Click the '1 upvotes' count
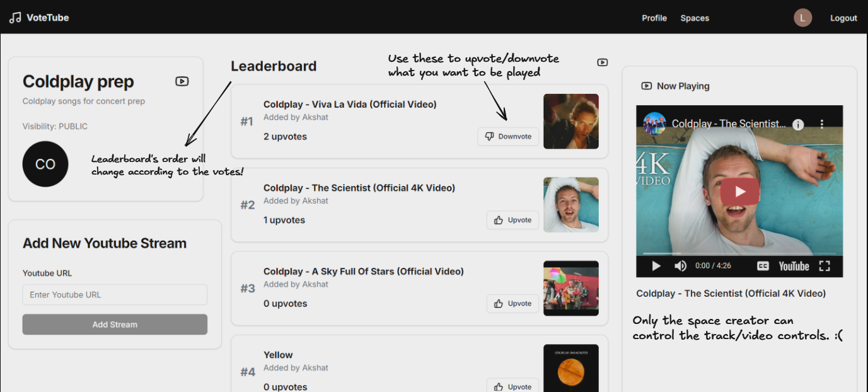The image size is (868, 392). (x=284, y=220)
